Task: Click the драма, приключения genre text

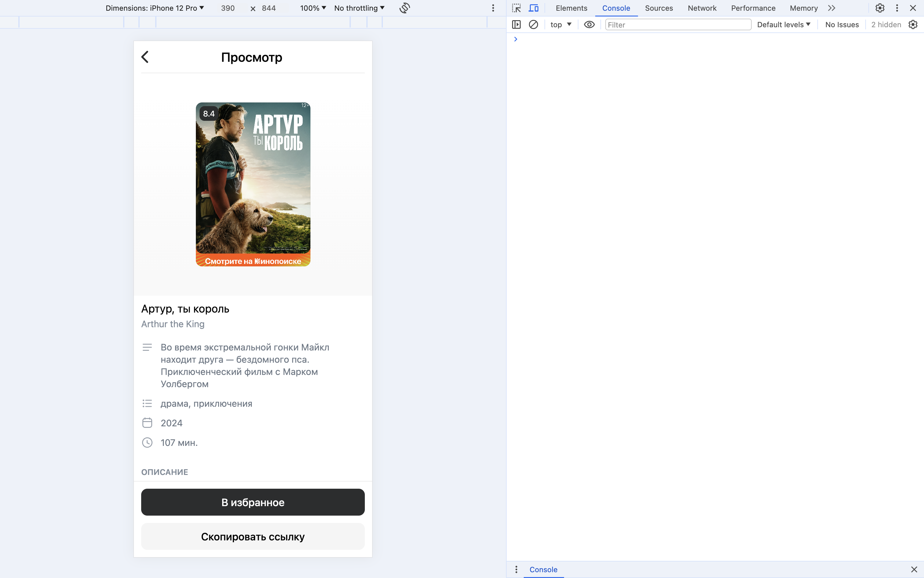Action: click(206, 403)
